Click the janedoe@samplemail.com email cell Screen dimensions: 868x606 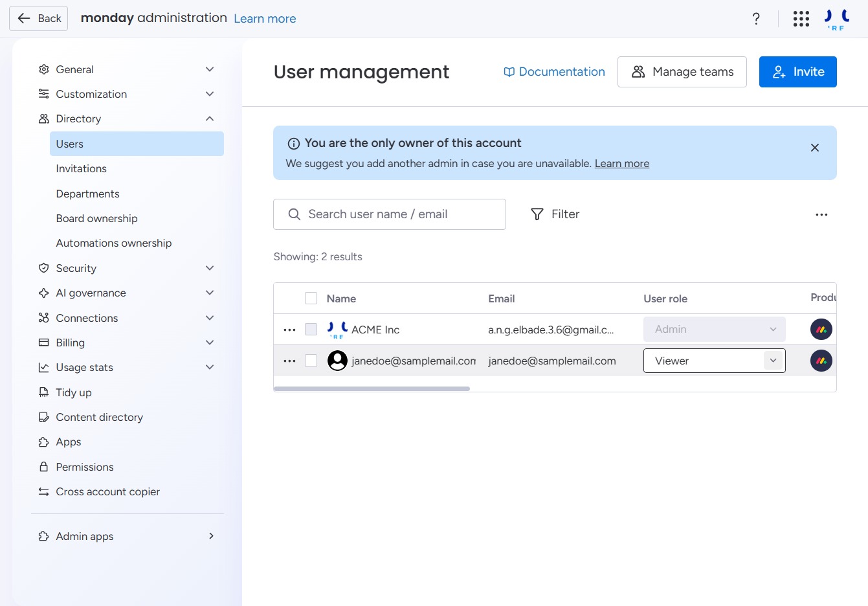(552, 361)
